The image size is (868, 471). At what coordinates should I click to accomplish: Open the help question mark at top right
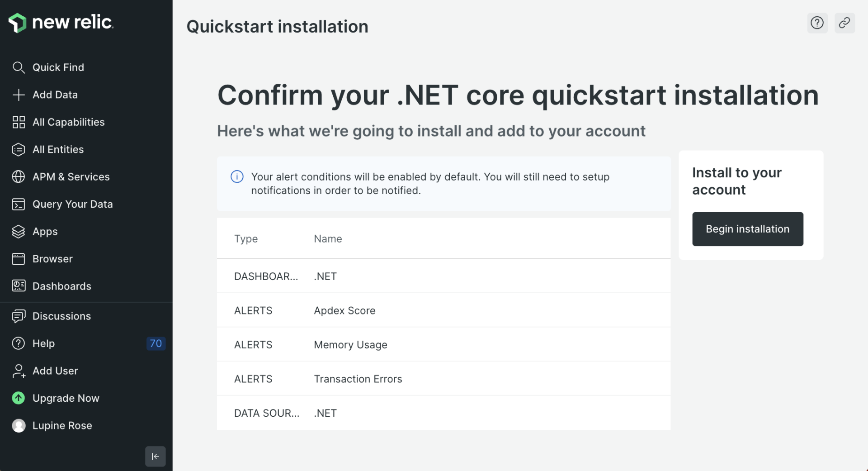tap(817, 23)
